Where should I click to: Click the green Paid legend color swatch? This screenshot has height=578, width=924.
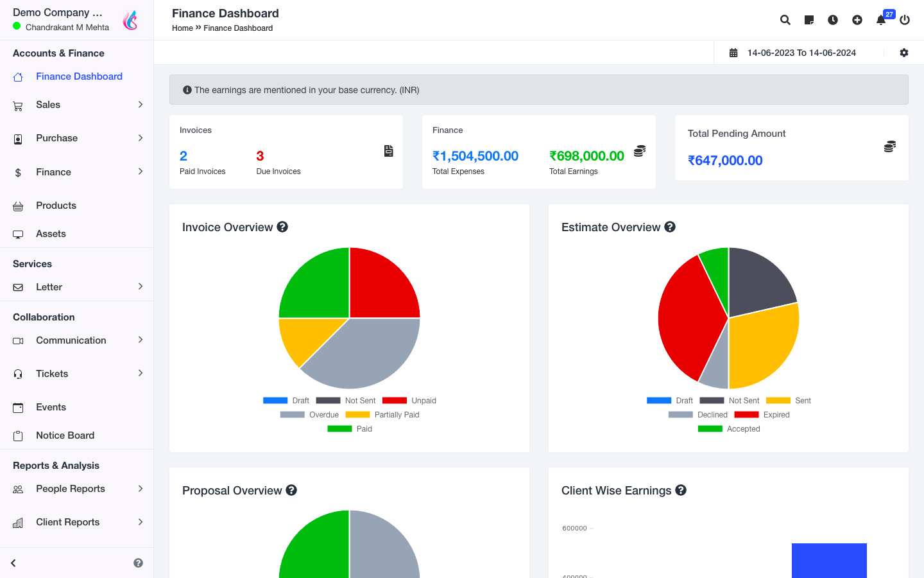point(339,428)
